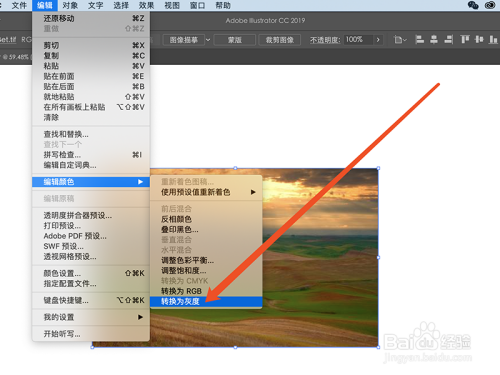Screen dimensions: 500x375
Task: Select 调整色彩平衡... in submenu
Action: click(x=206, y=260)
